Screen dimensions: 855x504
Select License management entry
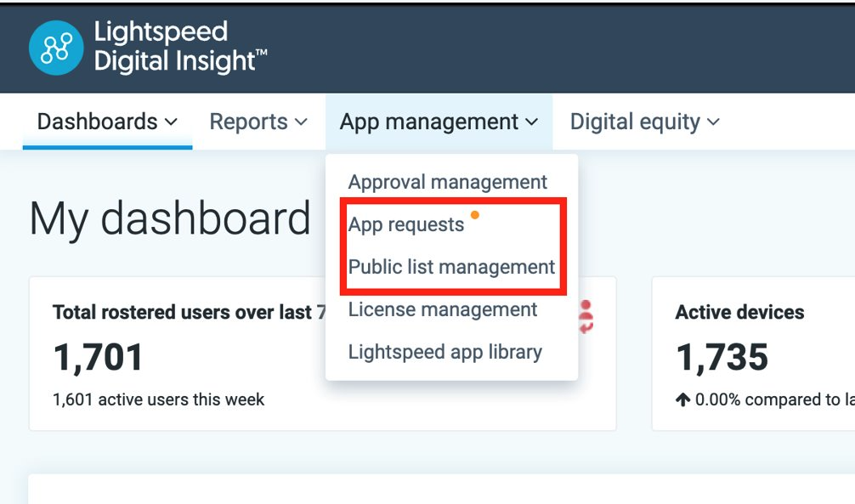(x=443, y=309)
